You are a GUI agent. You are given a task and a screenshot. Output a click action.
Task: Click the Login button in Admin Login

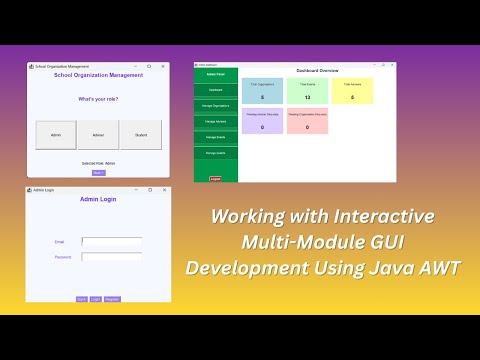pos(96,299)
